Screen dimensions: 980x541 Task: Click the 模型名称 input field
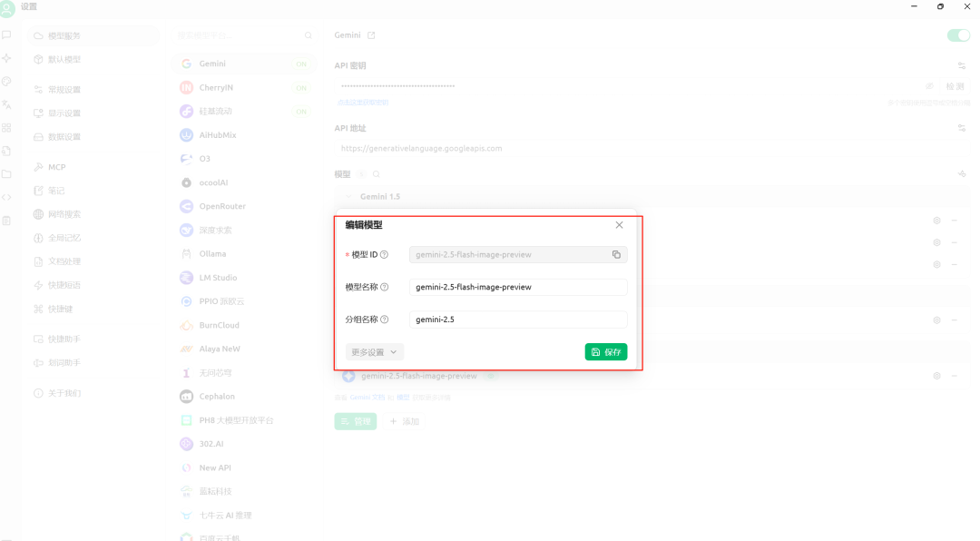pyautogui.click(x=518, y=287)
